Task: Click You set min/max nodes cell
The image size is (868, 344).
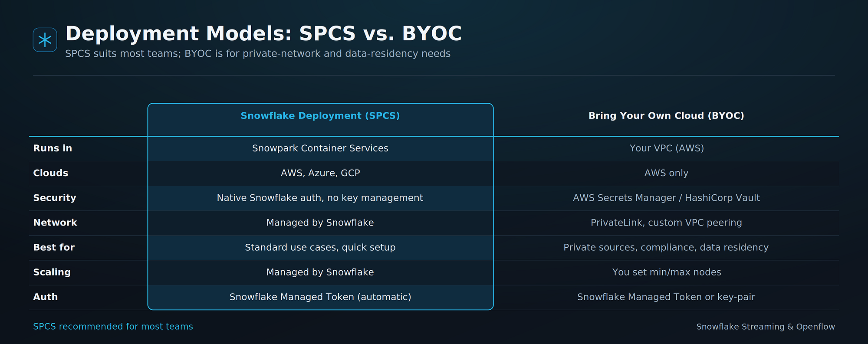Action: pos(666,272)
